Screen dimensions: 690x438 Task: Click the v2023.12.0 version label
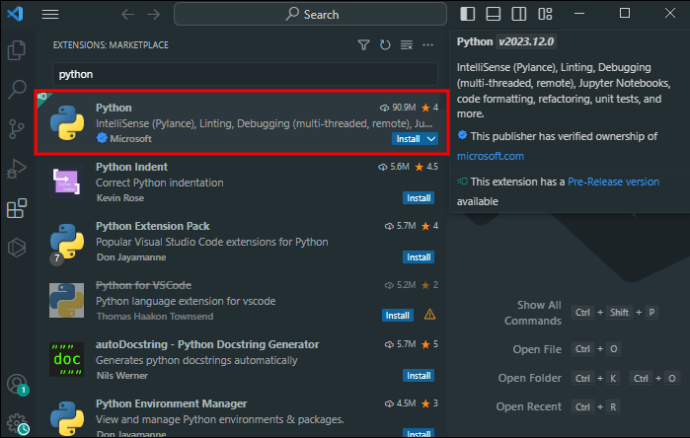click(526, 42)
